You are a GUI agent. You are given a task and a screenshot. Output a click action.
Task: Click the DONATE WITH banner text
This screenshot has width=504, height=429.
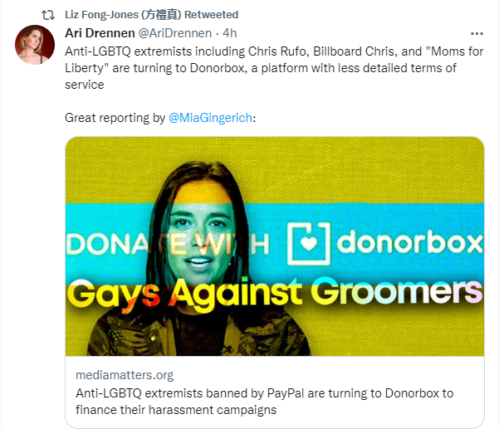(x=168, y=245)
